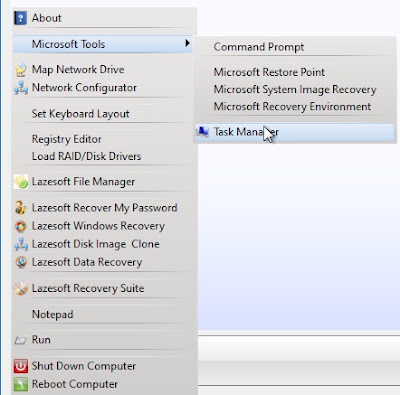This screenshot has height=395, width=400.
Task: Launch Lazesoft Recovery Suite label
Action: pos(88,288)
